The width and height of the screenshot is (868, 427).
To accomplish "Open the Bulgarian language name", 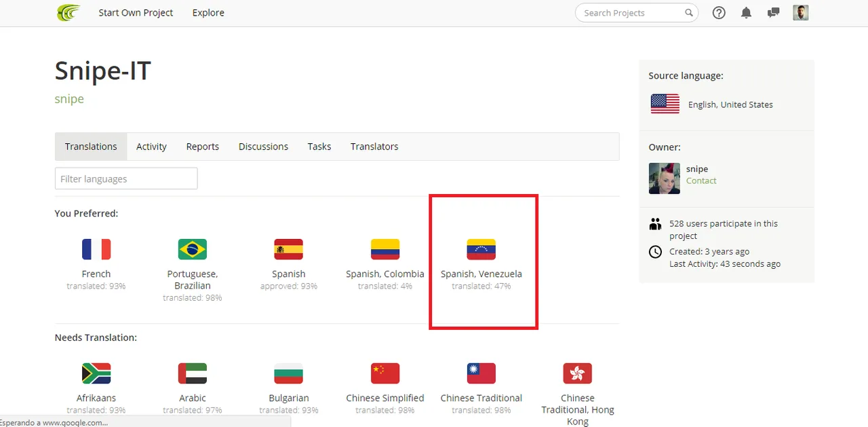I will [x=289, y=398].
